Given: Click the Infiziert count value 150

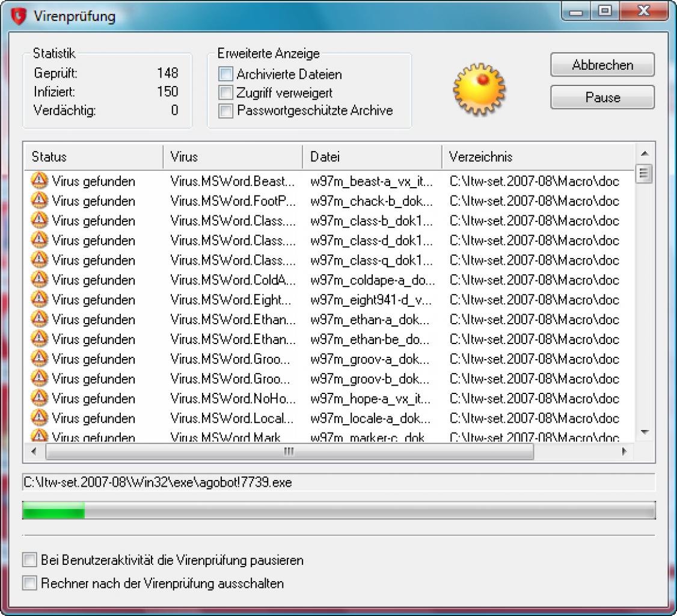Looking at the screenshot, I should [x=168, y=91].
